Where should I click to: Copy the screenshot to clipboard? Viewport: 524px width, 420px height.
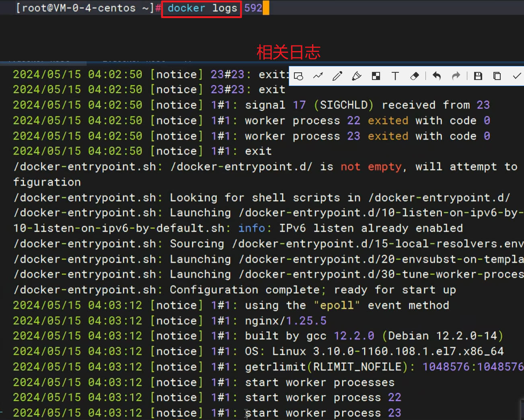[497, 76]
